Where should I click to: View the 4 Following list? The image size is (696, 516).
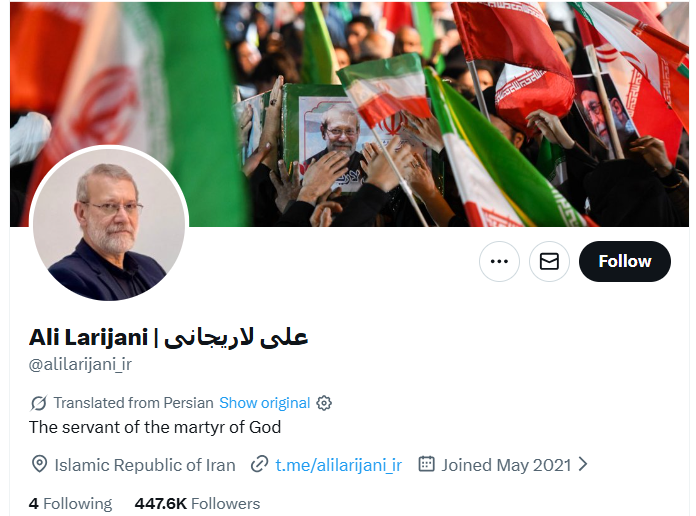(x=70, y=504)
